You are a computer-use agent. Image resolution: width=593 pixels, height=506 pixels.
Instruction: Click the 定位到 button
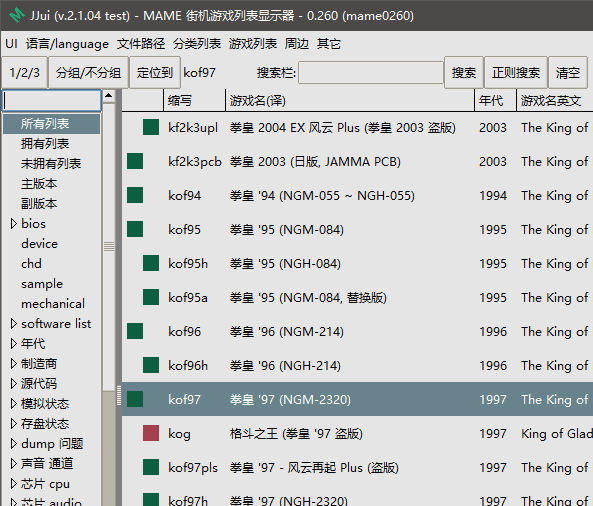tap(155, 73)
